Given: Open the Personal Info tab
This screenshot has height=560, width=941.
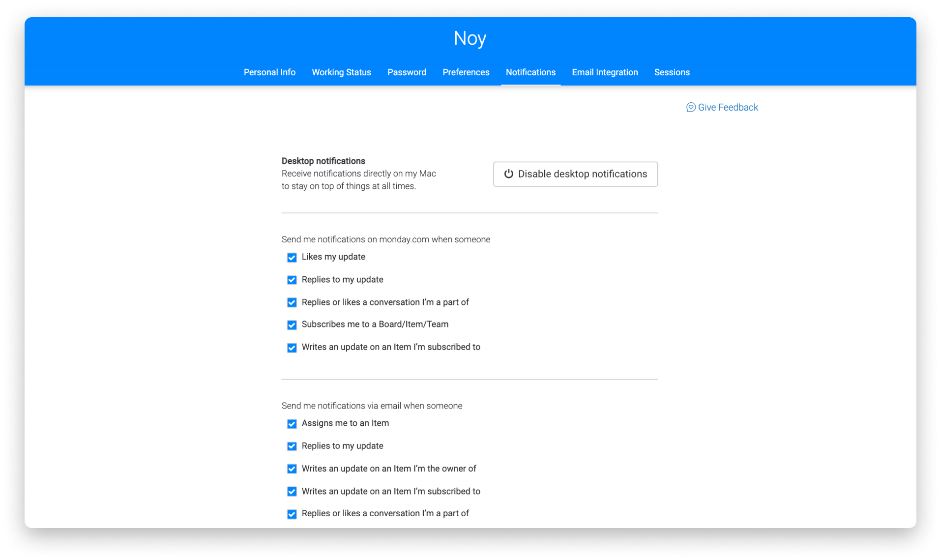Looking at the screenshot, I should [269, 72].
